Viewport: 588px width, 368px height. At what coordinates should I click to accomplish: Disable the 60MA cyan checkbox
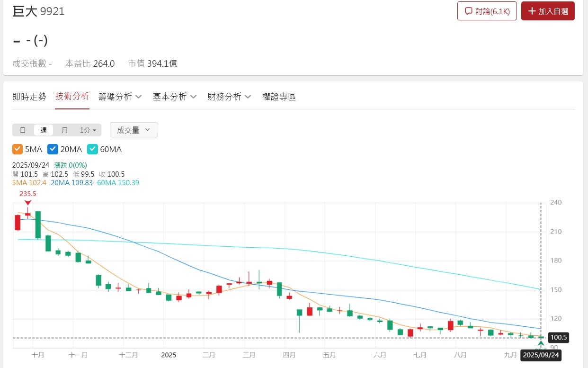coord(92,149)
